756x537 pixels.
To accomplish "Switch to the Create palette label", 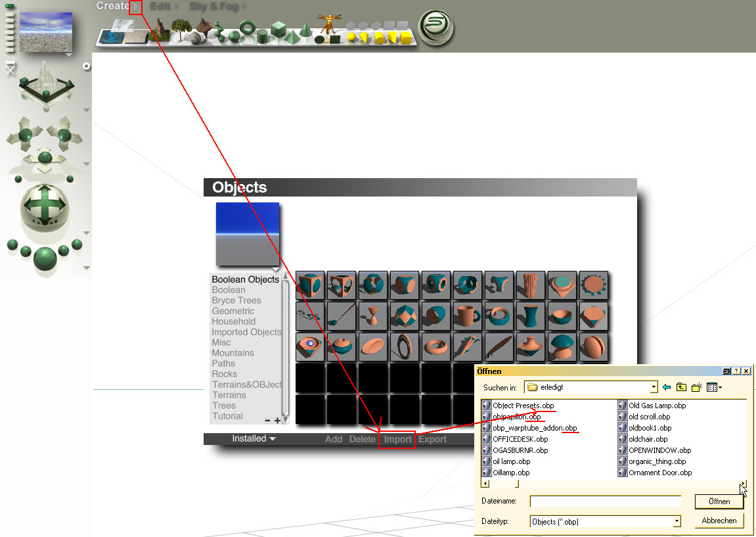I will 112,6.
